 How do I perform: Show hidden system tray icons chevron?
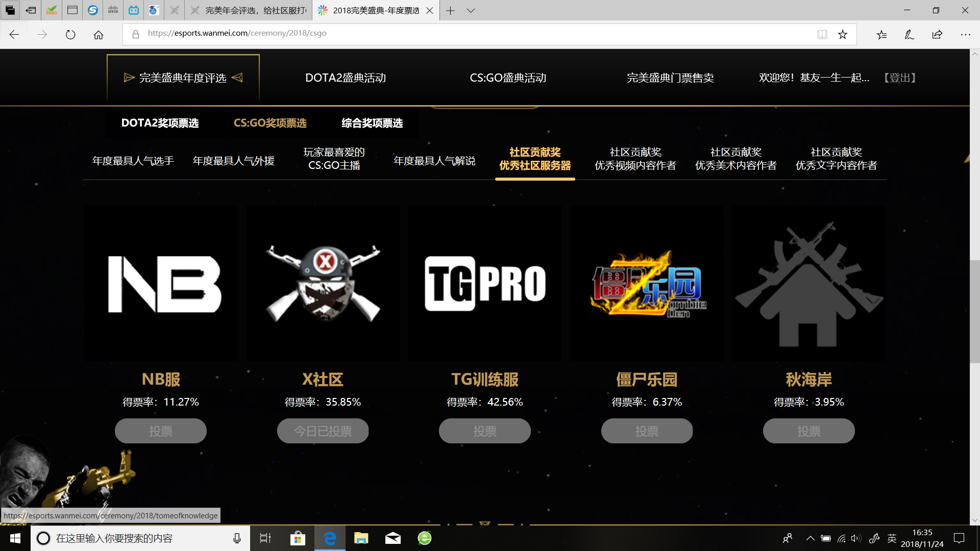coord(810,538)
